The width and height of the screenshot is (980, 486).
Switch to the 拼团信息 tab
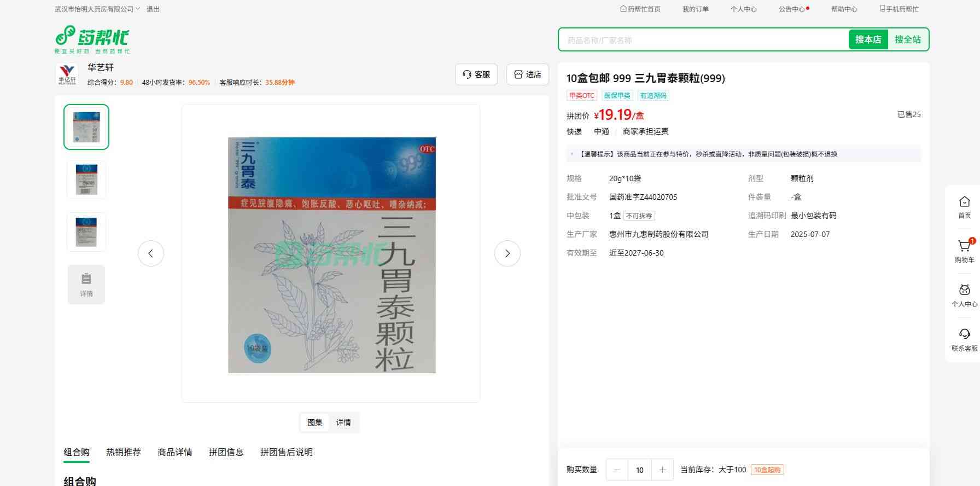226,452
